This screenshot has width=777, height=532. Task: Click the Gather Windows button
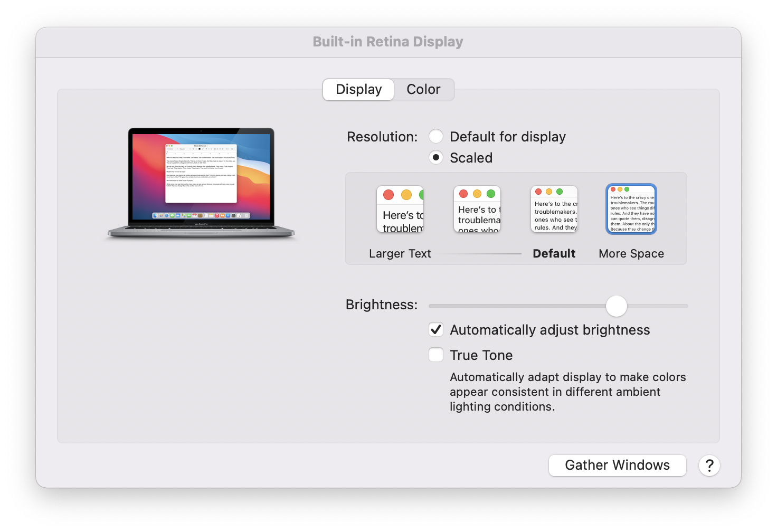point(618,465)
